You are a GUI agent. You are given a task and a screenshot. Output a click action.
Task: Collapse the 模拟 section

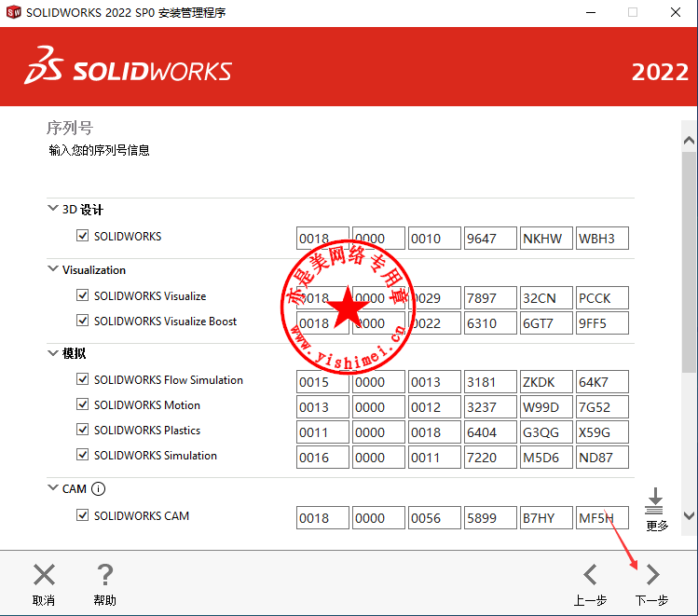(53, 353)
